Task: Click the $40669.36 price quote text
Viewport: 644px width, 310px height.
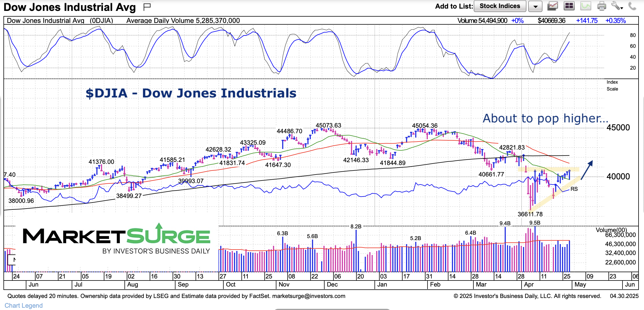Action: pyautogui.click(x=551, y=20)
